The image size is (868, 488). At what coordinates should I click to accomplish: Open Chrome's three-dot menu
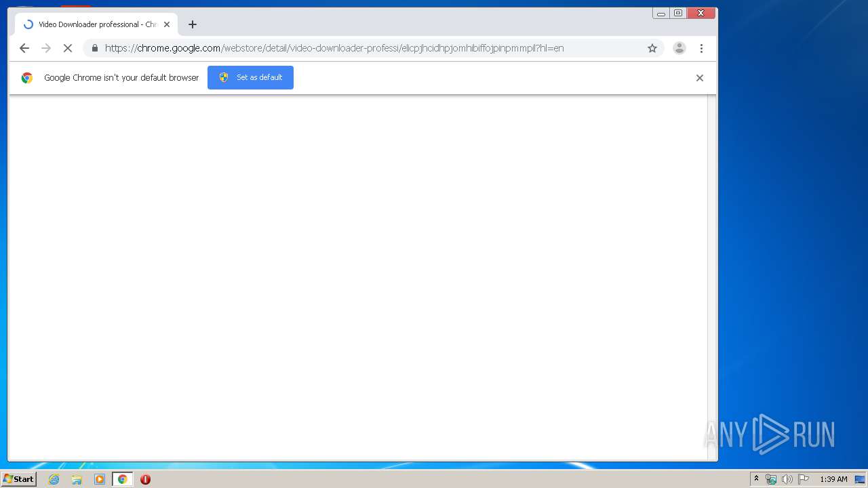(x=701, y=48)
